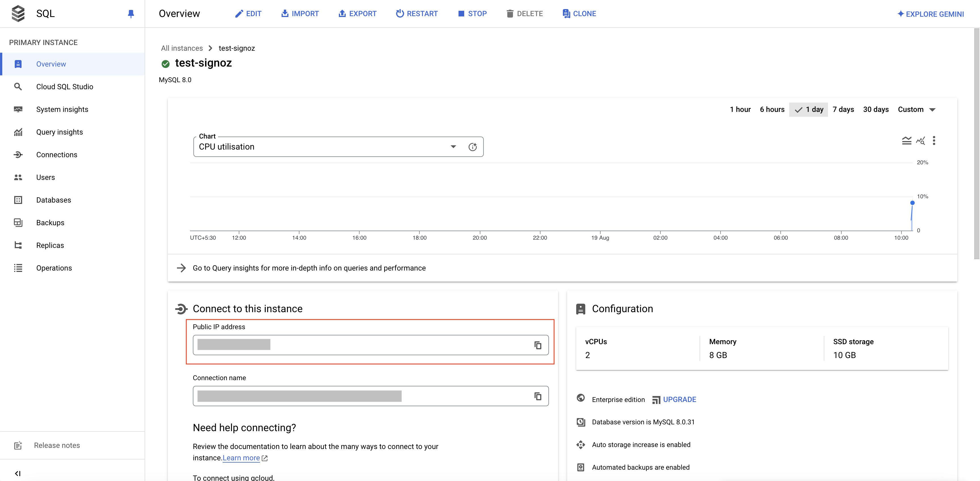Open Cloud SQL Studio
980x481 pixels.
[72, 87]
